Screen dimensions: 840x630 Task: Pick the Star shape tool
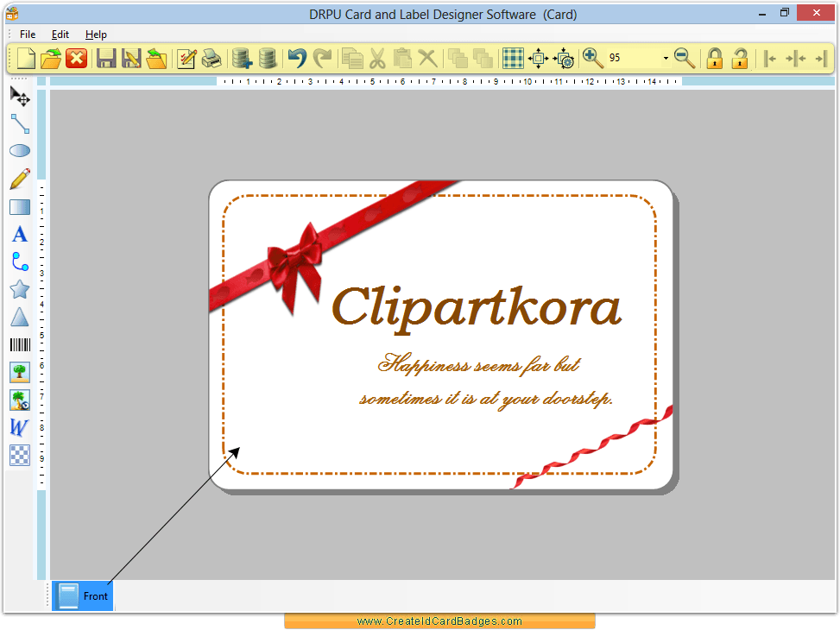point(19,289)
